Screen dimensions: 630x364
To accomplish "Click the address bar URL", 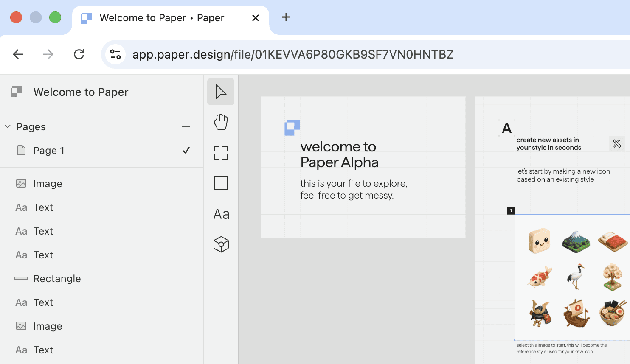I will coord(293,54).
